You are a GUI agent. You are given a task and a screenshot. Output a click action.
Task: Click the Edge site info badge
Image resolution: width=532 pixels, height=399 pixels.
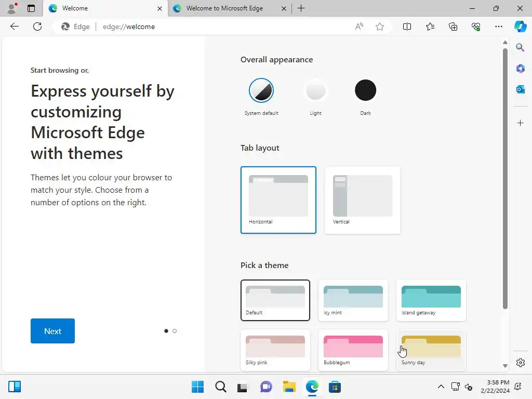click(x=75, y=26)
